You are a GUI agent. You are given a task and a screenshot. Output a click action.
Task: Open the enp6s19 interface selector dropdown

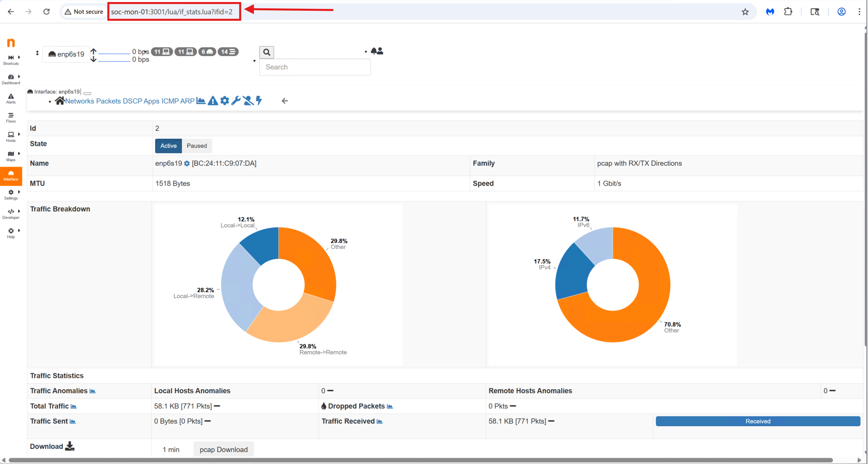[66, 54]
